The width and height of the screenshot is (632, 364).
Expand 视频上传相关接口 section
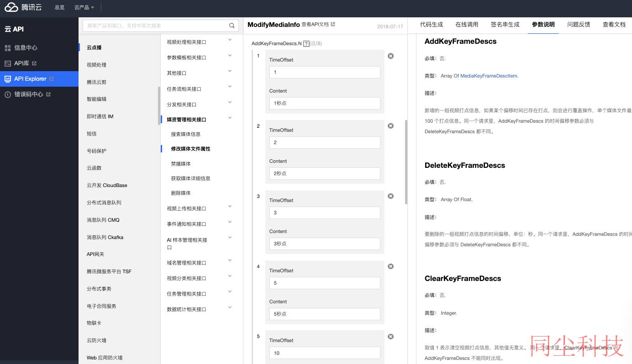point(230,207)
